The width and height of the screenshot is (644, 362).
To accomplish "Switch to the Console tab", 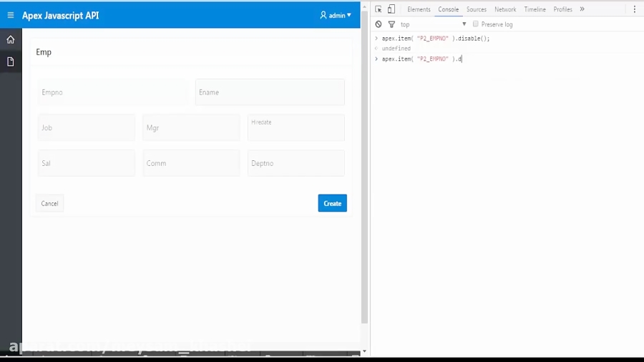I will pos(448,9).
